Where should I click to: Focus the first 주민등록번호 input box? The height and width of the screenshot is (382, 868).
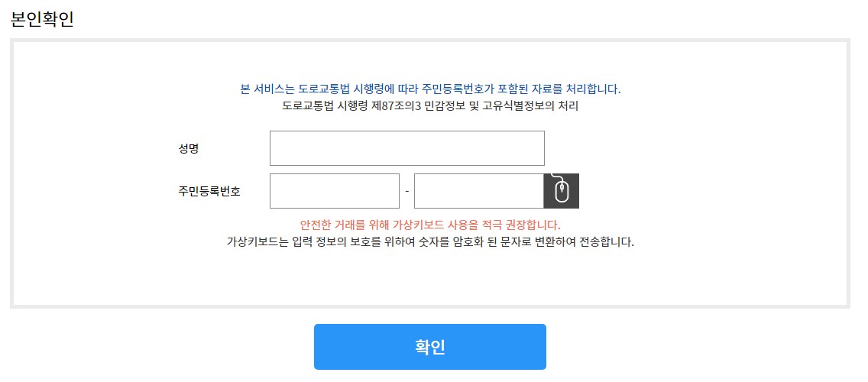(x=335, y=191)
